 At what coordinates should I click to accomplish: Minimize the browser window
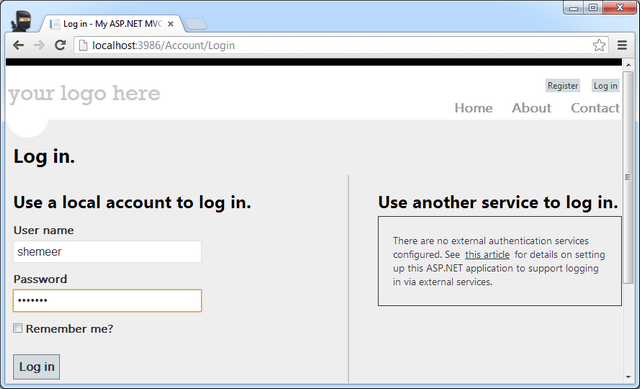coord(574,8)
